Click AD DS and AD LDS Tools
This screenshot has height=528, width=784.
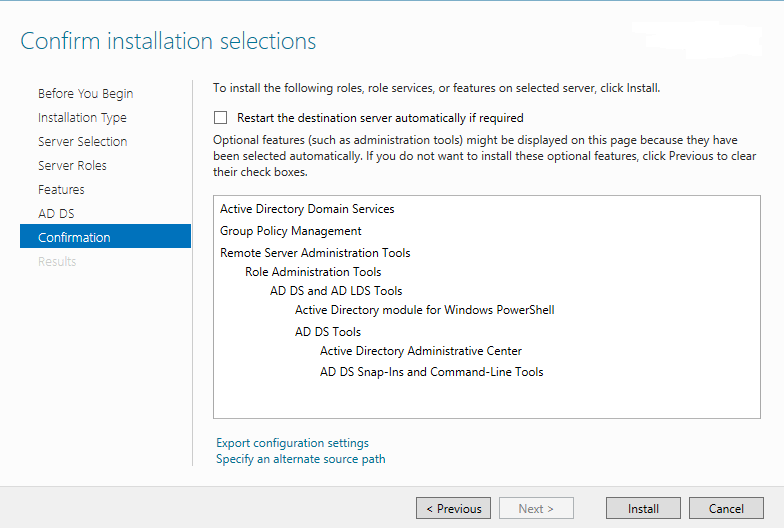pos(336,291)
